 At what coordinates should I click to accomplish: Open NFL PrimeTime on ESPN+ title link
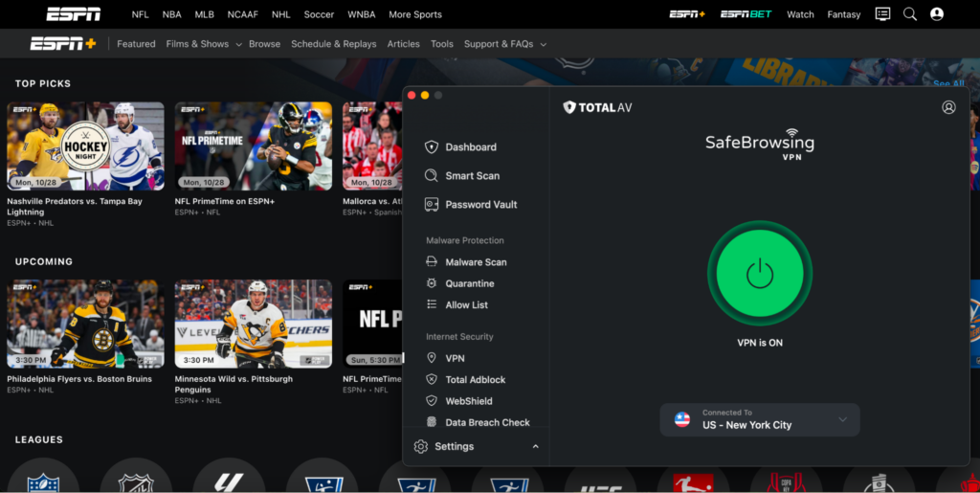coord(224,201)
